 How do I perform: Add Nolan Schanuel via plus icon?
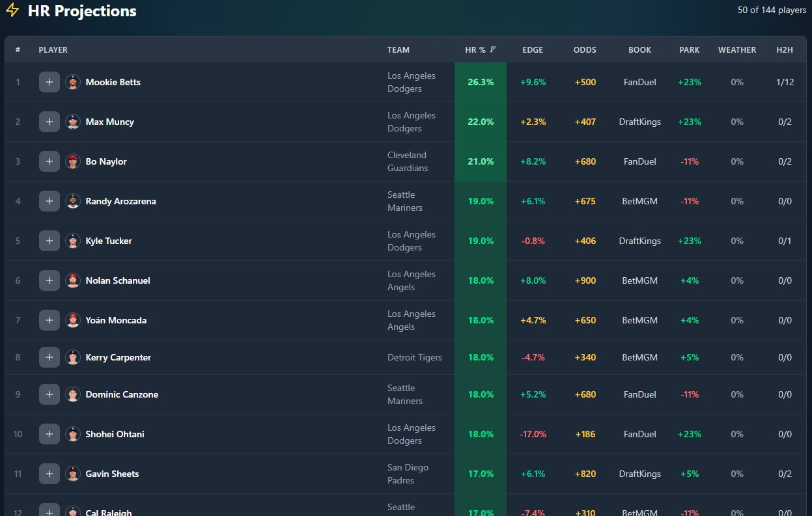click(49, 280)
